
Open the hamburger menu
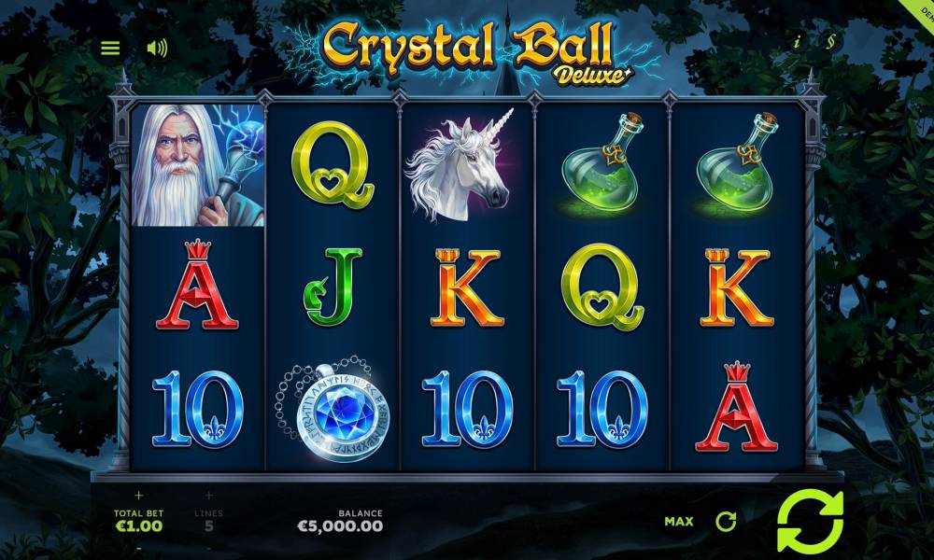click(110, 48)
